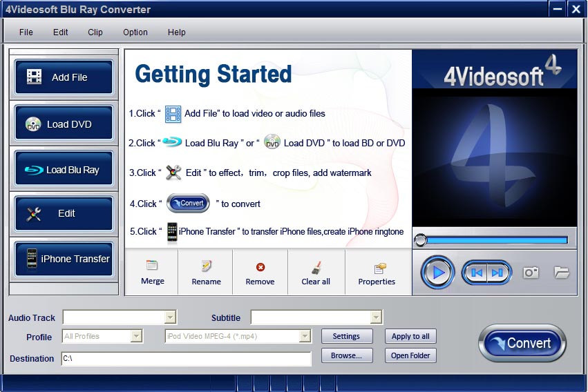This screenshot has height=392, width=588.
Task: Click Browse to choose destination
Action: [346, 355]
